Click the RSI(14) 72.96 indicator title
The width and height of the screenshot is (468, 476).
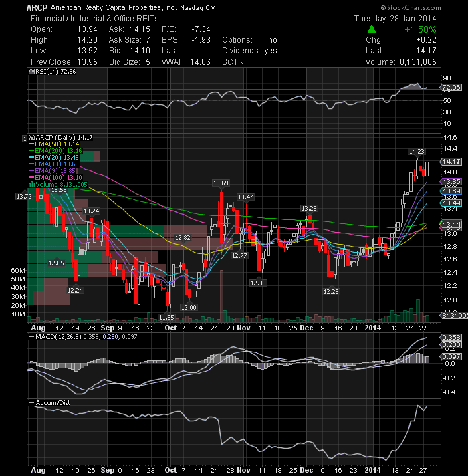coord(55,72)
